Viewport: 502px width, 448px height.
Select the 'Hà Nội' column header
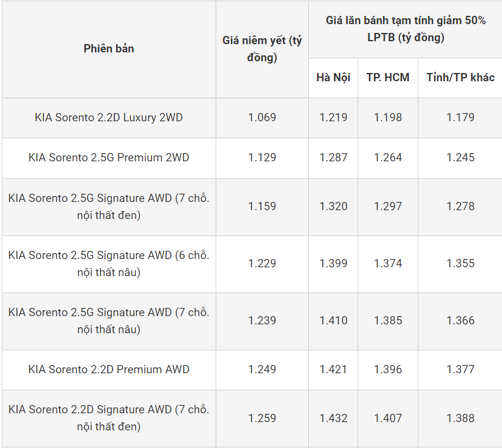click(x=333, y=78)
